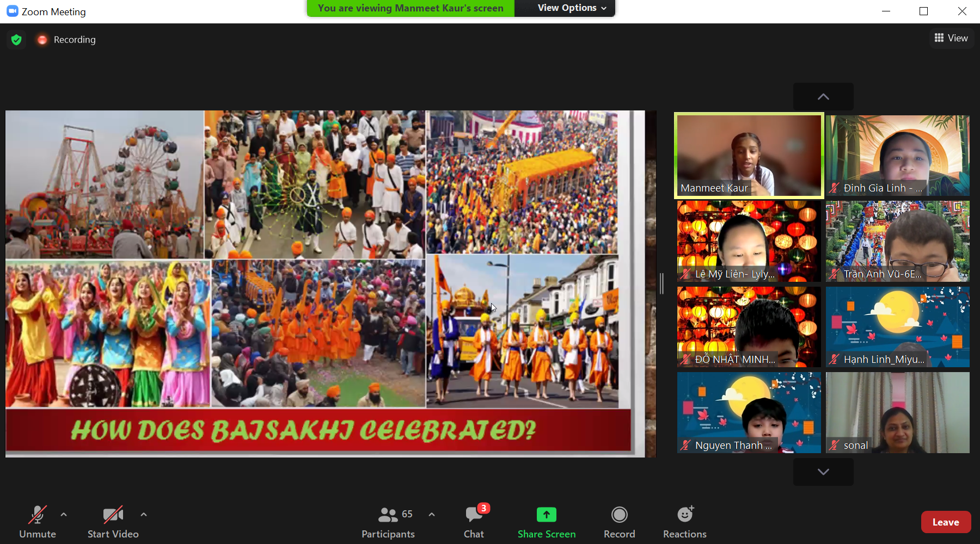Open the View layout grid menu
The width and height of the screenshot is (980, 544).
coord(951,38)
